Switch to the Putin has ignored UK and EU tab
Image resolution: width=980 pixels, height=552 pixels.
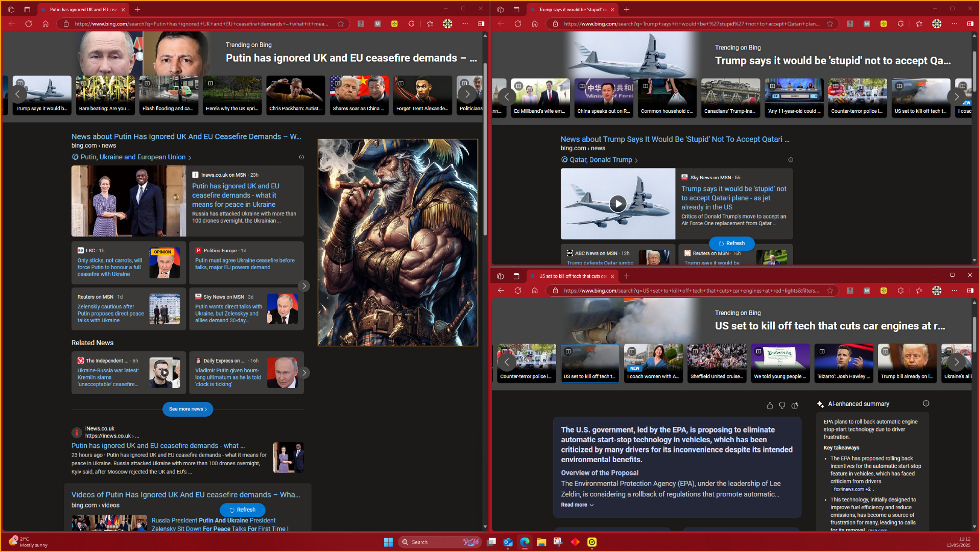click(x=83, y=9)
